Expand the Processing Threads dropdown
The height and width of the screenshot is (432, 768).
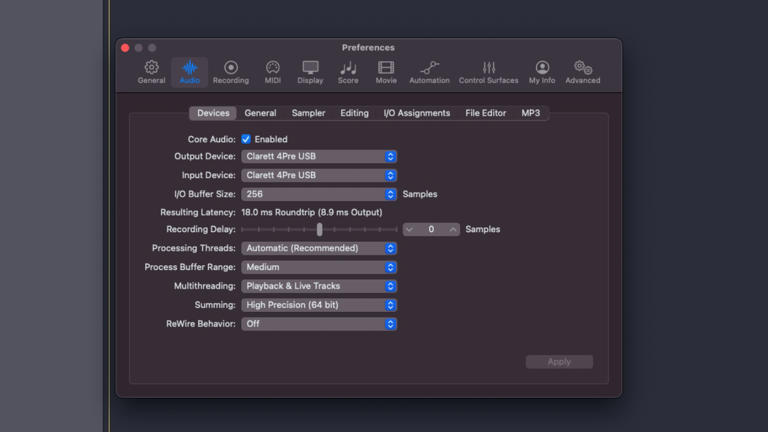[x=319, y=248]
